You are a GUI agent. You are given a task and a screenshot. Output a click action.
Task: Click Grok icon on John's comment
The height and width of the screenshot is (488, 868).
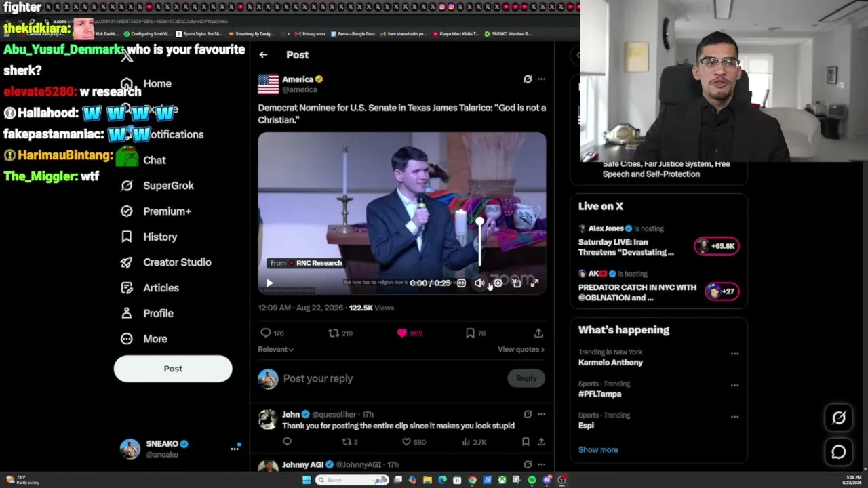528,414
